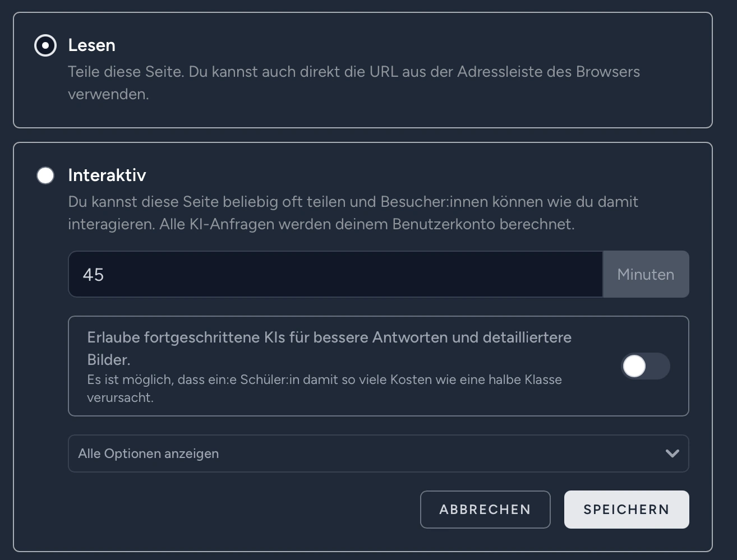Select the Lesen radio button

coord(45,45)
